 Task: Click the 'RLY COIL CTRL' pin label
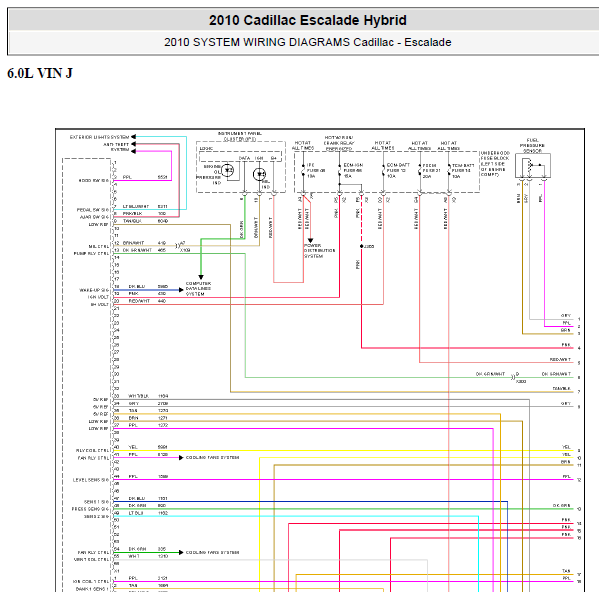(x=92, y=450)
